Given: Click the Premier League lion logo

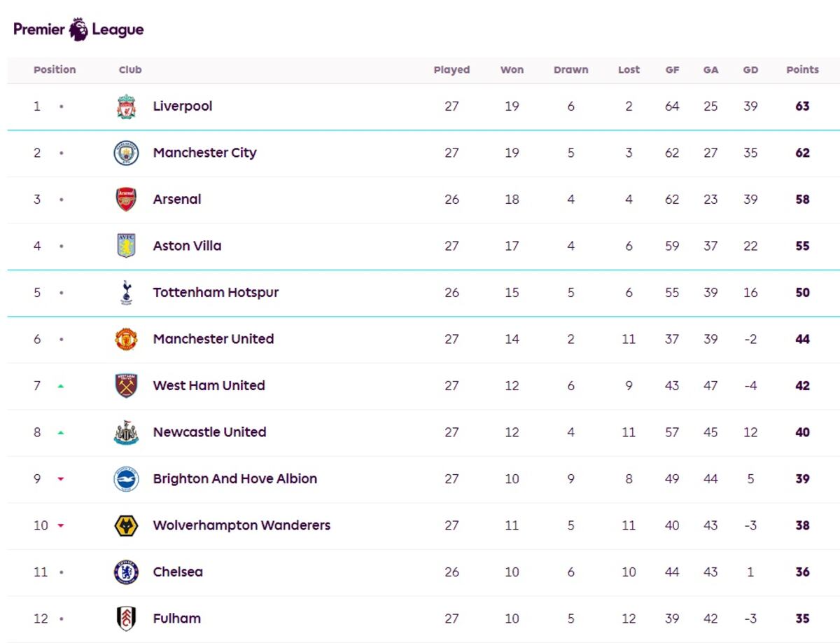Looking at the screenshot, I should [x=78, y=29].
